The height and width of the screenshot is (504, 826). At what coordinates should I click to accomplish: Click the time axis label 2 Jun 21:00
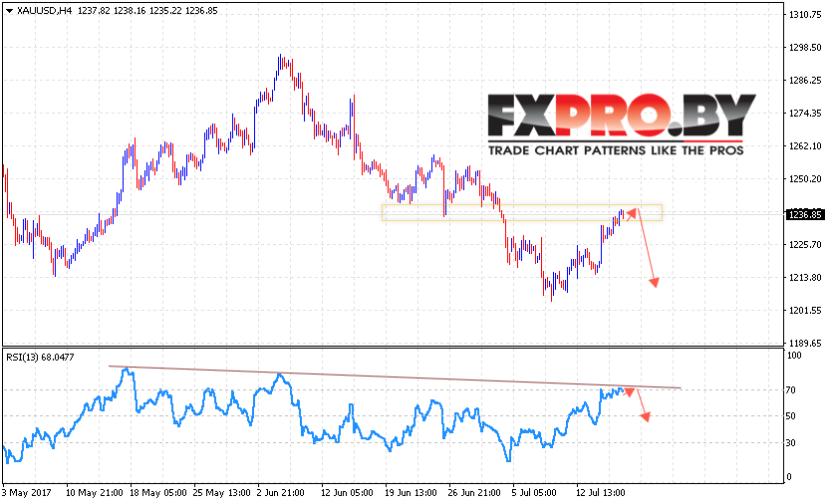(280, 493)
